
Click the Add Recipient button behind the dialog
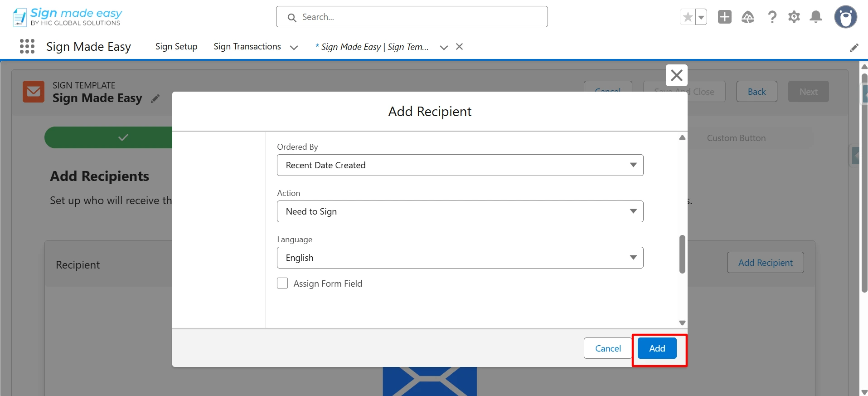[766, 263]
